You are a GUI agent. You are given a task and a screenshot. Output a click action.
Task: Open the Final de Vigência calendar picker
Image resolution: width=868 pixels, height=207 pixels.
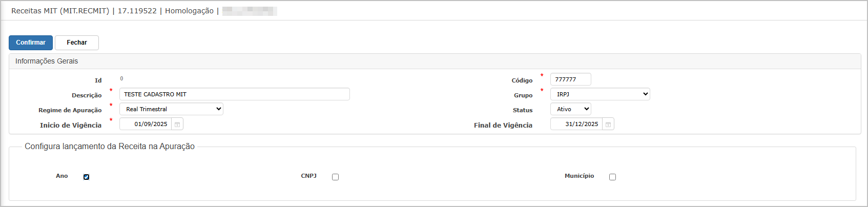pyautogui.click(x=608, y=125)
